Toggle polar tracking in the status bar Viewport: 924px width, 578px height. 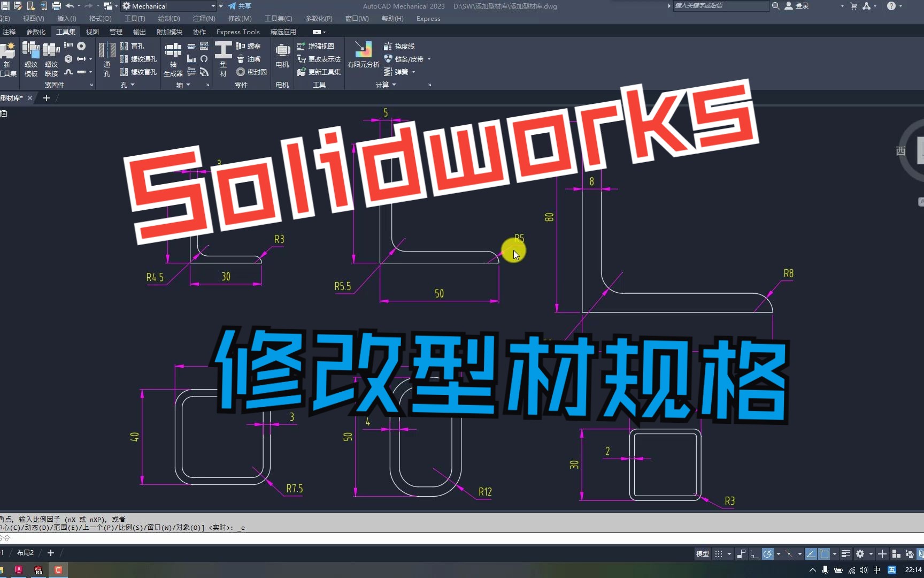(768, 554)
